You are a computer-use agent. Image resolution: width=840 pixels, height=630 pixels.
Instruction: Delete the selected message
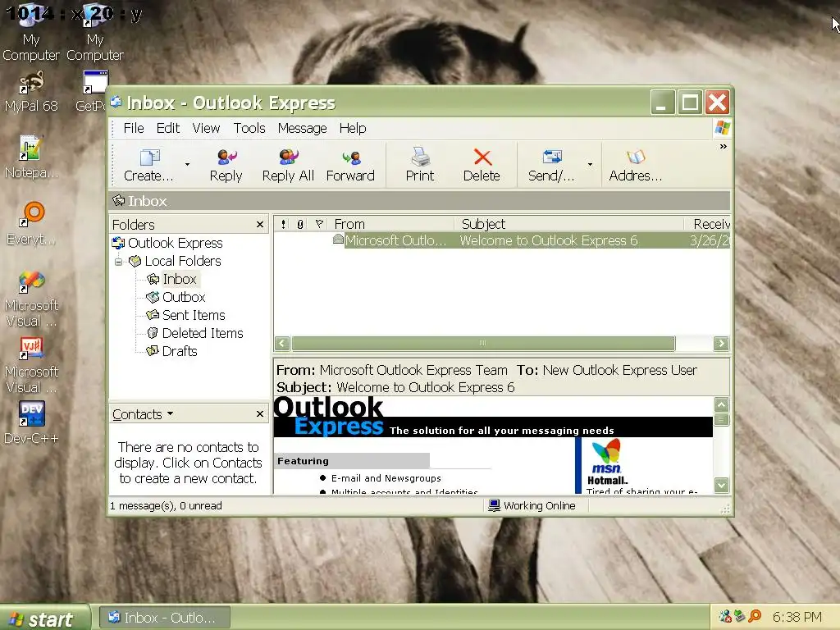click(x=482, y=166)
